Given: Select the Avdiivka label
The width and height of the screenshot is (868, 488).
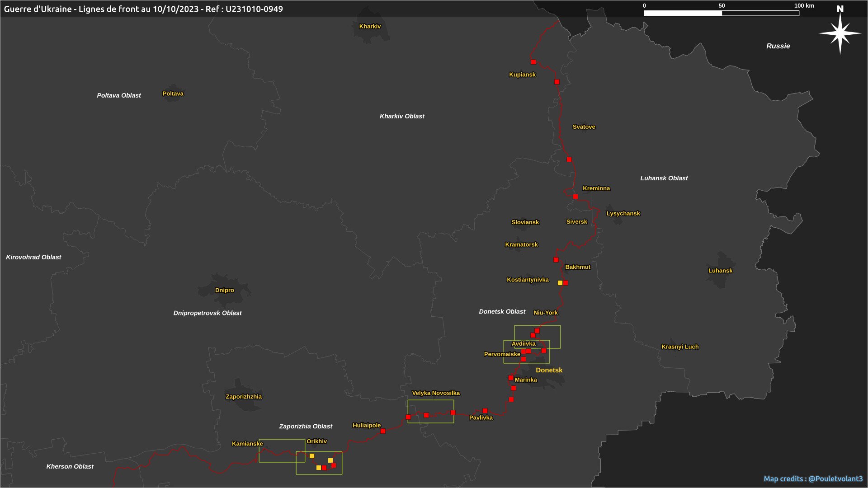Looking at the screenshot, I should (x=524, y=344).
